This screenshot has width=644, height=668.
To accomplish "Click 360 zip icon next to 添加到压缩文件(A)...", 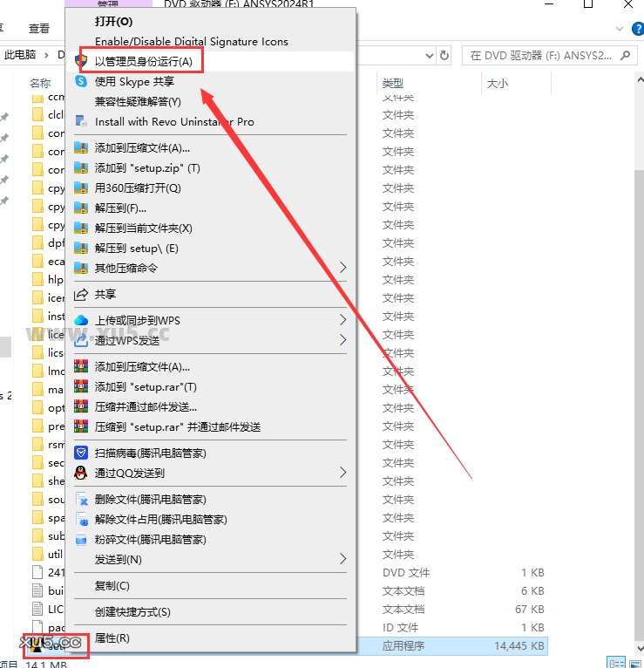I will pos(81,148).
